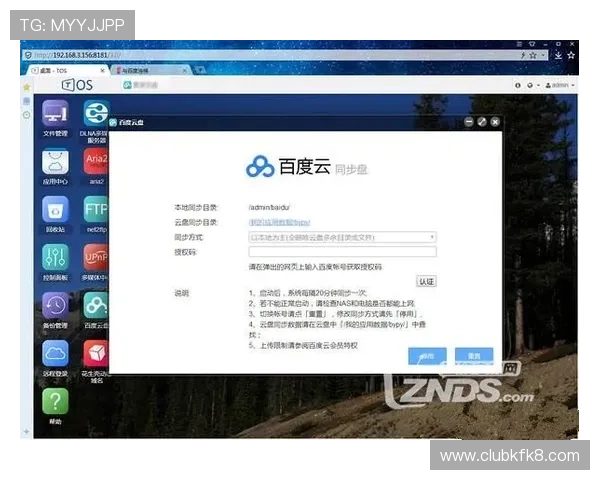
Task: Open a new browser tab
Action: [x=200, y=70]
